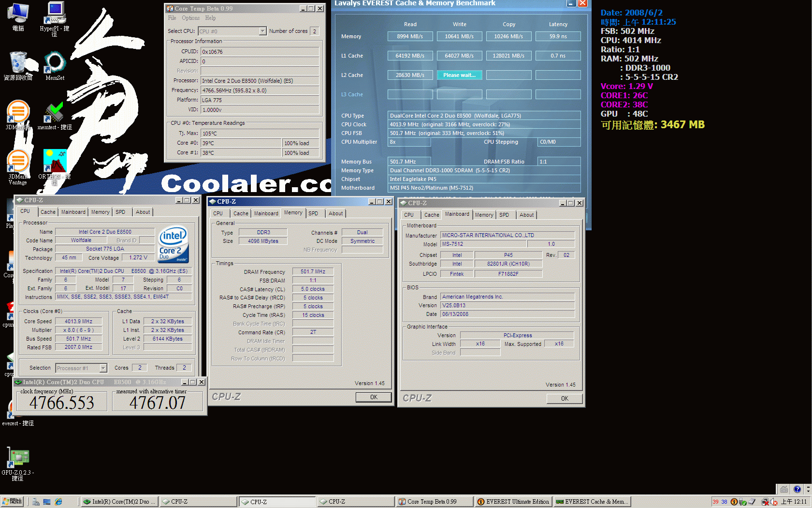Switch to Intel(R) Core(TM)2 Duo taskbar button

[119, 502]
